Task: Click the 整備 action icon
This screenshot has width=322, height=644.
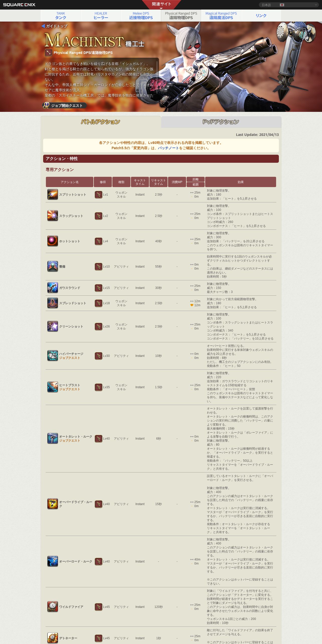Action: [x=53, y=266]
